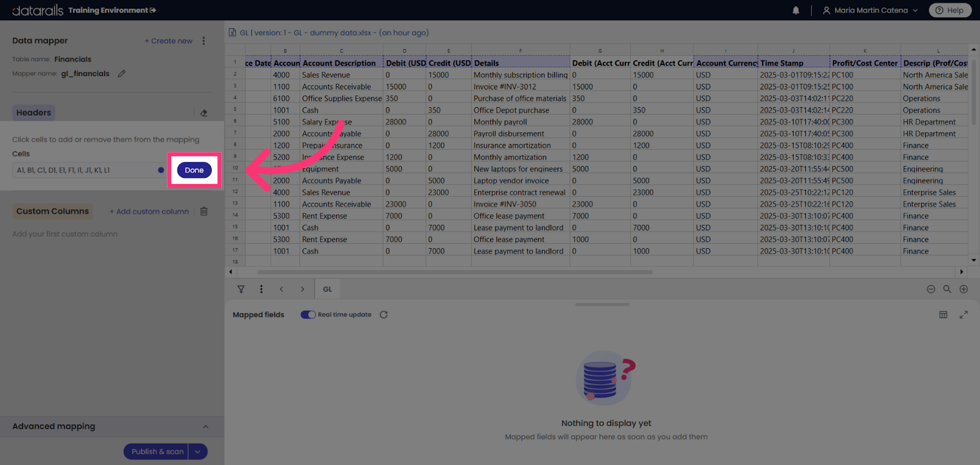Zoom in with the plus circle icon

[x=963, y=289]
